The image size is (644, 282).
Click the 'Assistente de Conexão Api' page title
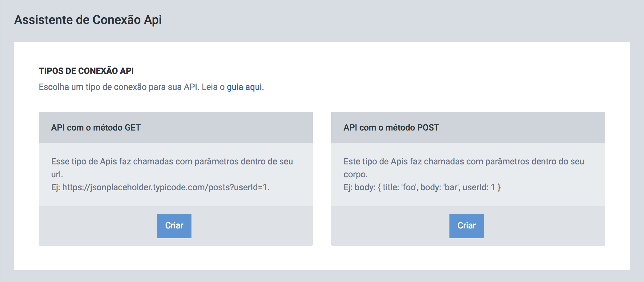coord(88,20)
